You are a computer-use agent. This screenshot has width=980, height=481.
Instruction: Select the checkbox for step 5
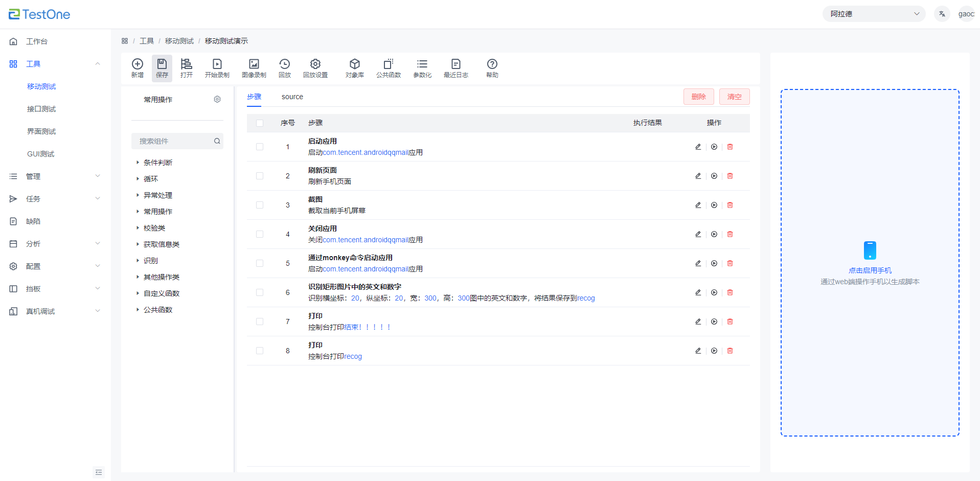(260, 263)
